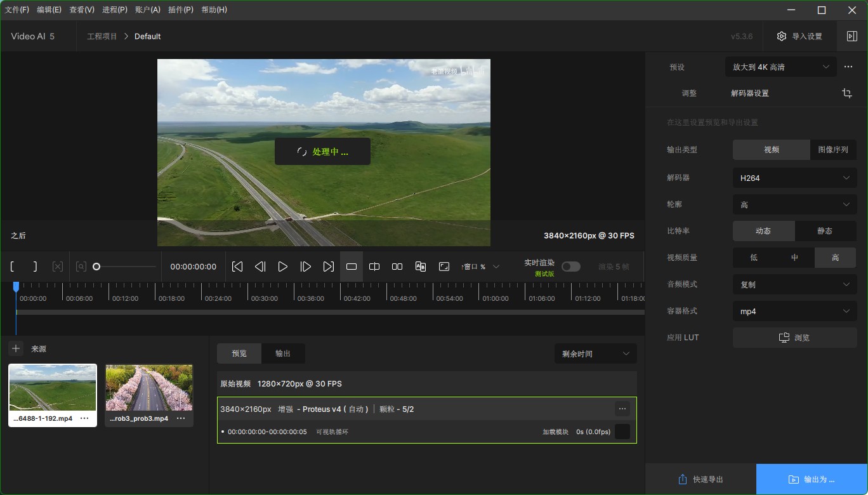Viewport: 868px width, 495px height.
Task: Open the 文件(F) menu
Action: point(17,10)
